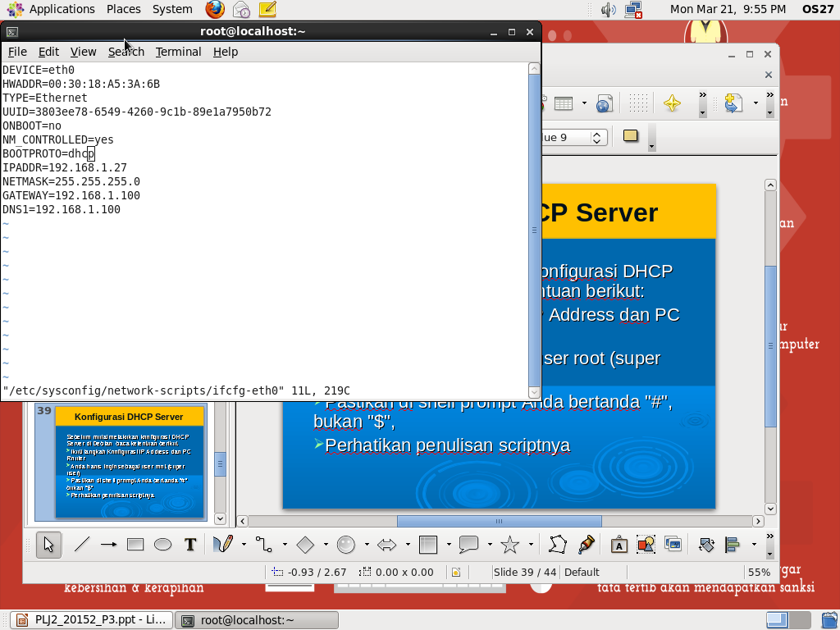Screen dimensions: 840x630
Task: Launch Firefox from the top panel
Action: tap(212, 11)
